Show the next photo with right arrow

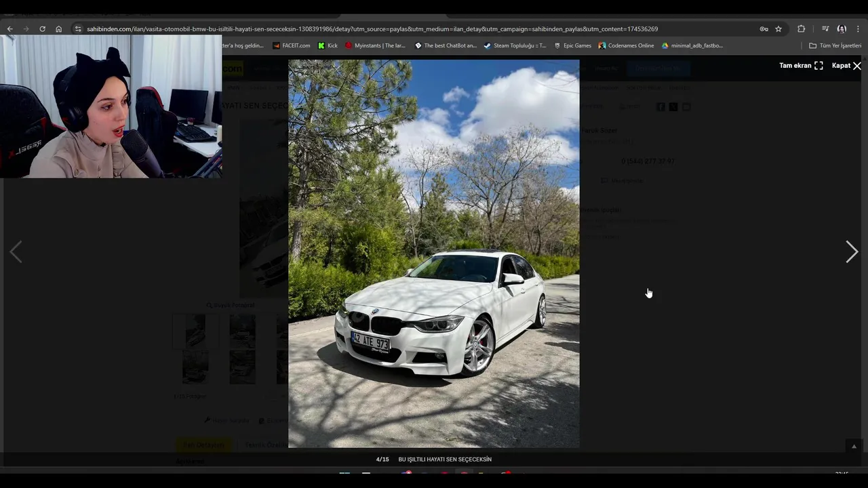pos(852,251)
